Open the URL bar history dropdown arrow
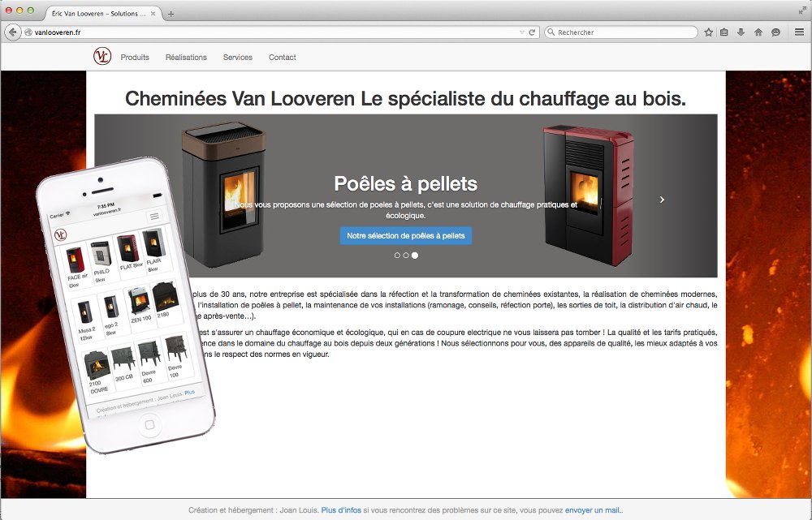The width and height of the screenshot is (812, 520). click(x=522, y=32)
